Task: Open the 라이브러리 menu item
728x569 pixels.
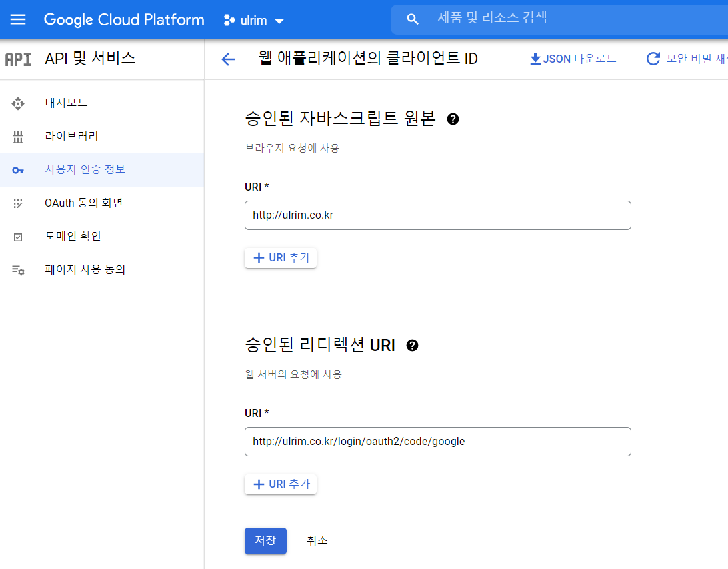Action: 102,137
